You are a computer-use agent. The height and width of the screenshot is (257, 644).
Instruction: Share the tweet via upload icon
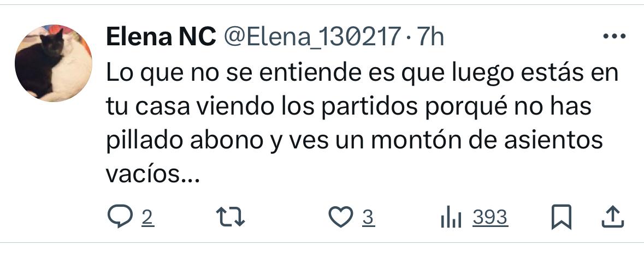(x=613, y=217)
